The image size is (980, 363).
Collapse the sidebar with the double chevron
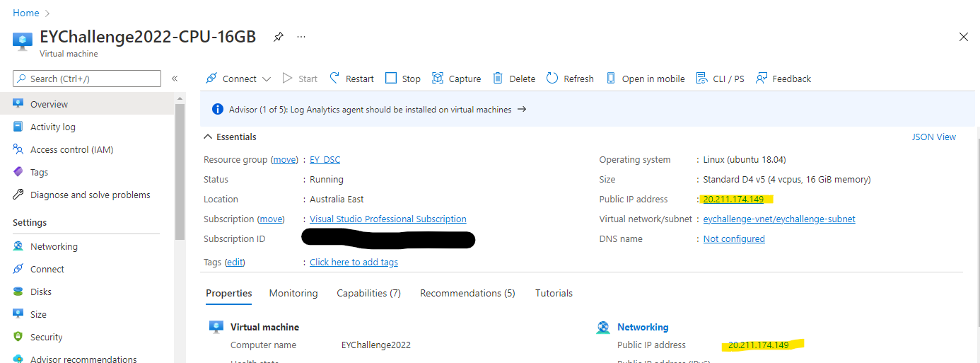point(175,79)
